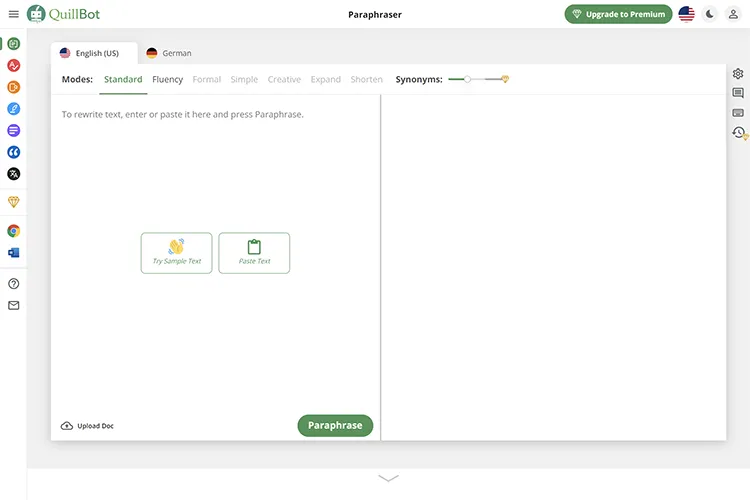Click the Paraphraser page title
This screenshot has height=500, width=750.
[375, 15]
